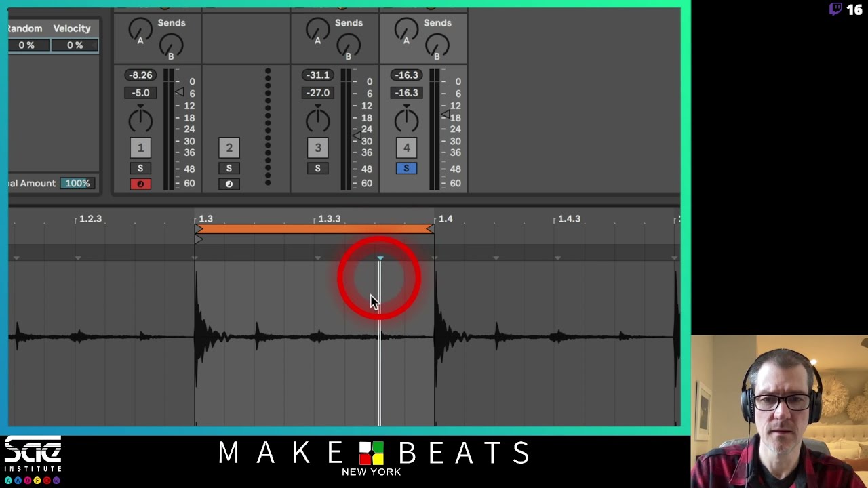Adjust the Send B knob on track 3
Screen dimensions: 868x488
click(x=348, y=45)
